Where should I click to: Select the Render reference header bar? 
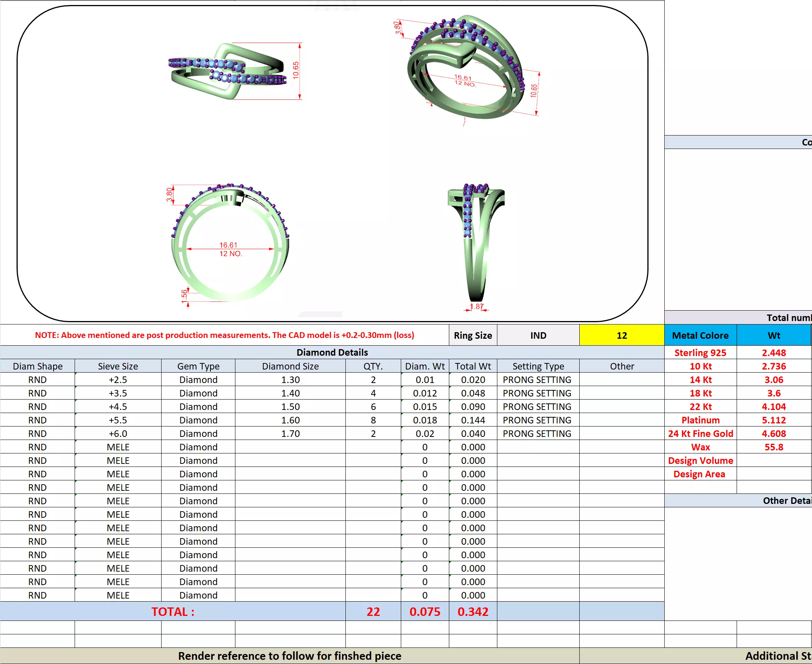click(289, 656)
